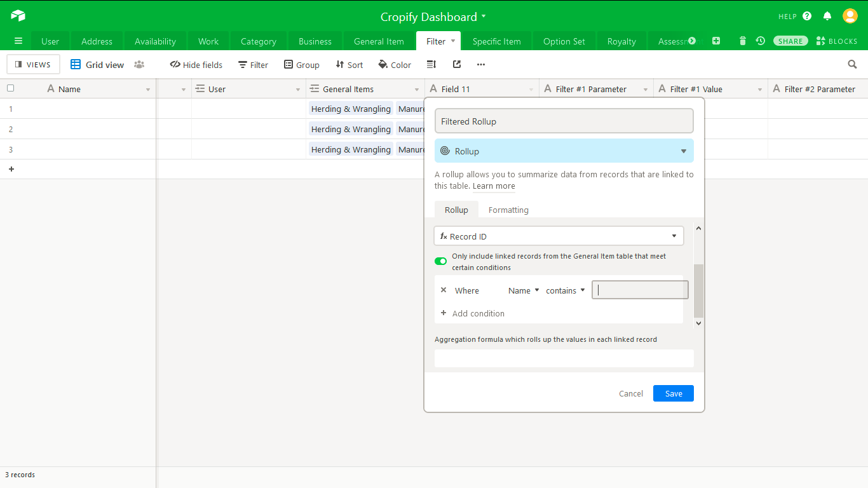Save the Filtered Rollup field
The width and height of the screenshot is (868, 488).
tap(674, 393)
